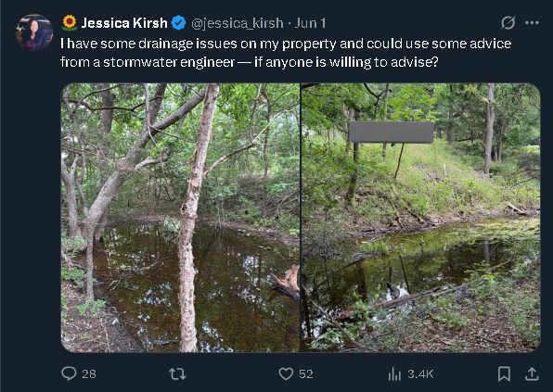Open Jessica Kirsh's profile avatar
This screenshot has width=553, height=392.
(x=34, y=32)
